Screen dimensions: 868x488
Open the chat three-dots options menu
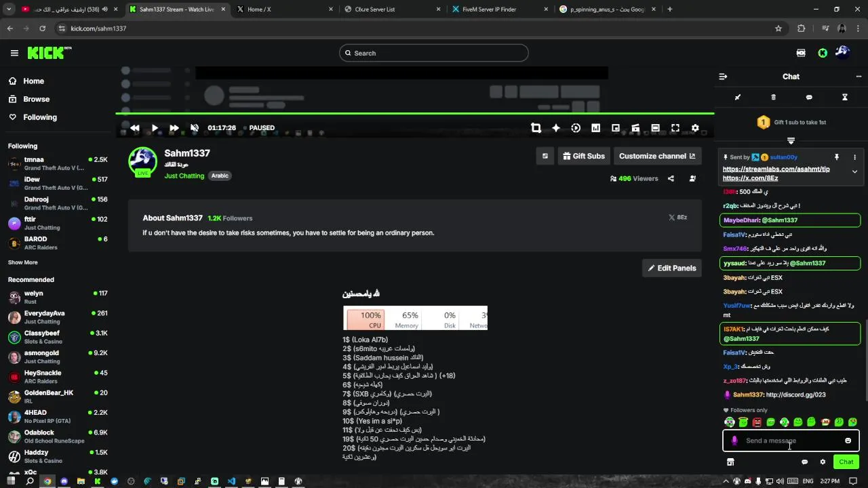859,77
